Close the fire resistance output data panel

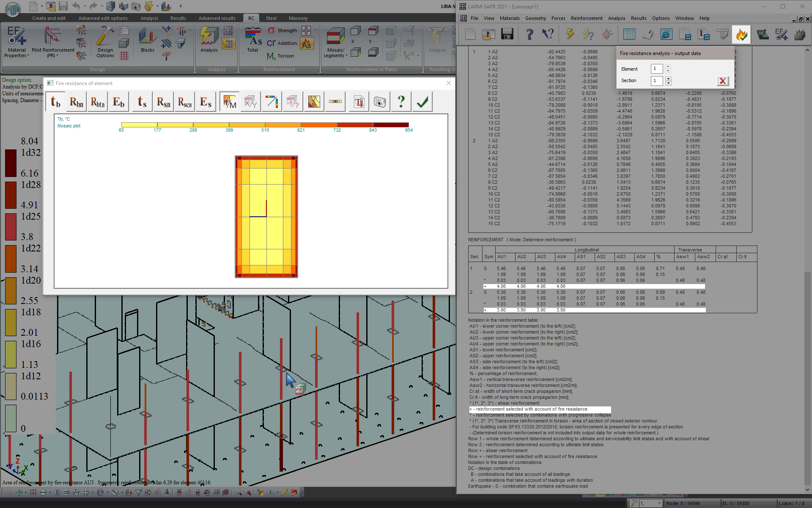click(722, 81)
